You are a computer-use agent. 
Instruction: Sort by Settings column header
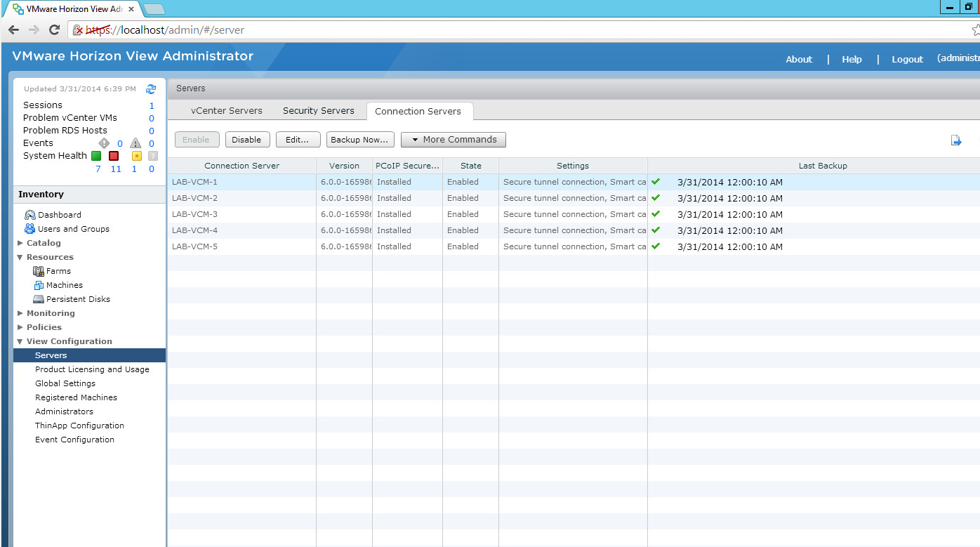click(x=573, y=166)
